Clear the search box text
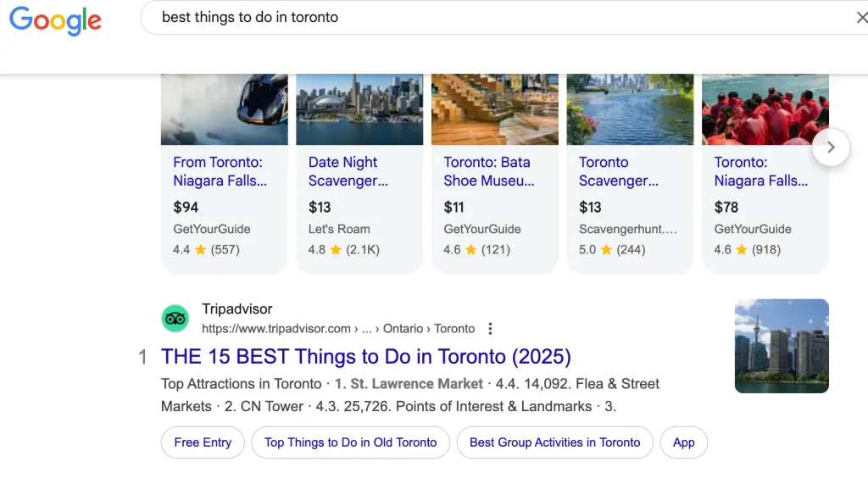 click(861, 18)
